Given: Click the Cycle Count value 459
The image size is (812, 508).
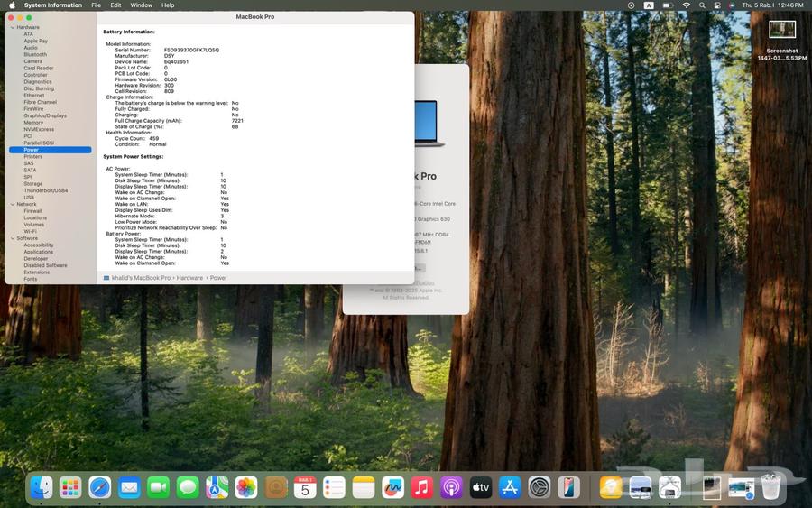Looking at the screenshot, I should coord(153,139).
